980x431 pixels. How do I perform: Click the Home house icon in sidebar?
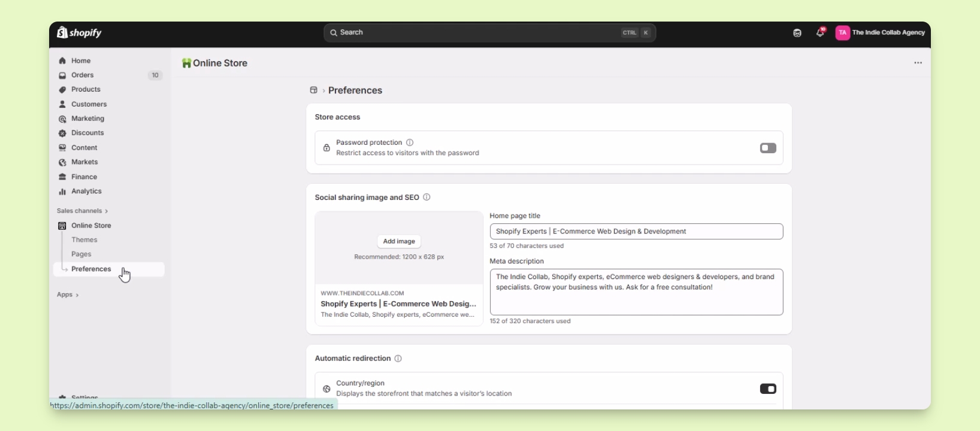click(62, 61)
